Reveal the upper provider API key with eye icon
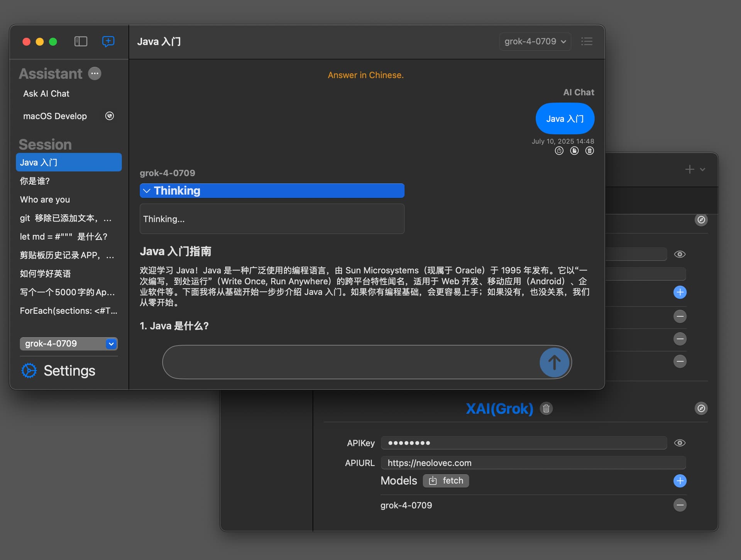The width and height of the screenshot is (741, 560). (x=680, y=254)
